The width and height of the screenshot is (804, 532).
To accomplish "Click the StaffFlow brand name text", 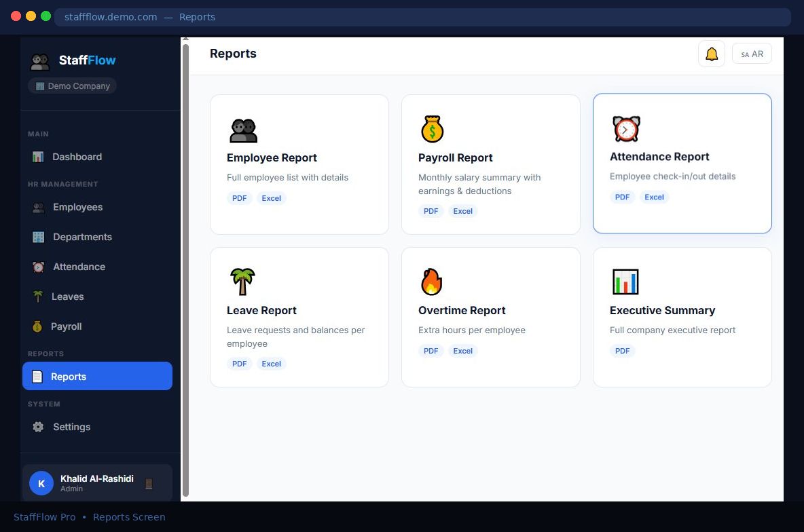I will click(87, 60).
